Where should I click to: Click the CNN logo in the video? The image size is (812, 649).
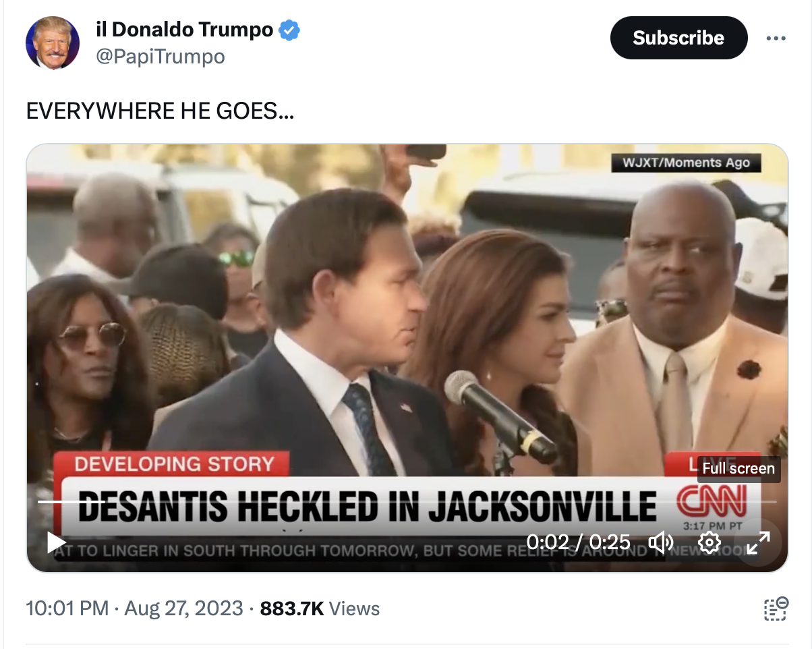(x=711, y=503)
